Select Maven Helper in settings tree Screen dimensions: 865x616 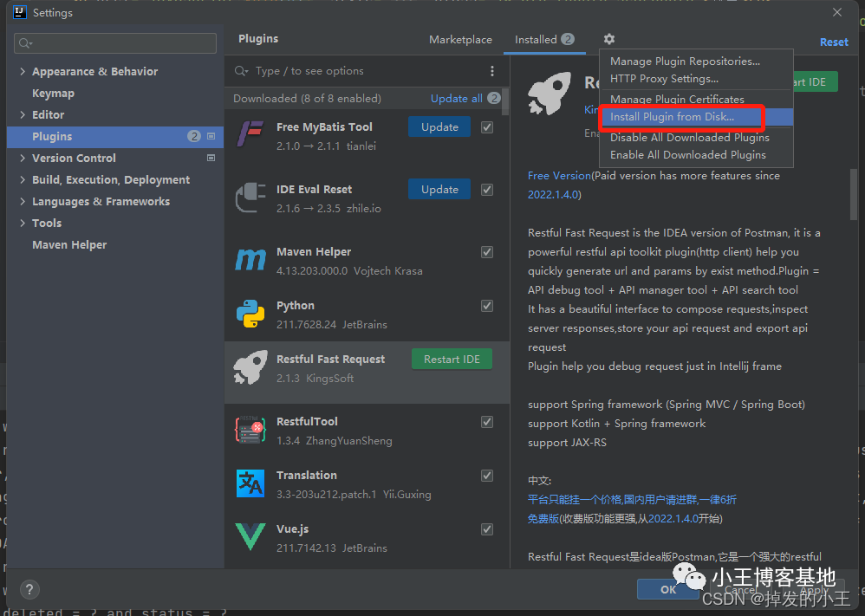pos(69,245)
